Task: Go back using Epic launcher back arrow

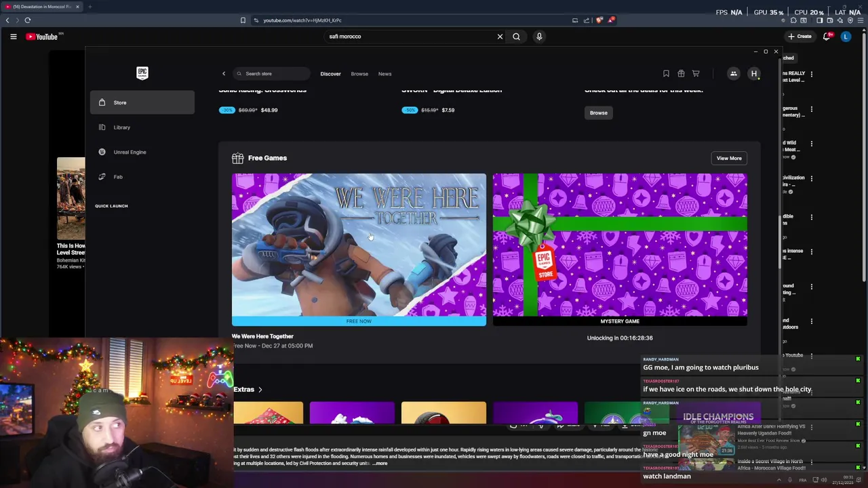Action: (224, 73)
